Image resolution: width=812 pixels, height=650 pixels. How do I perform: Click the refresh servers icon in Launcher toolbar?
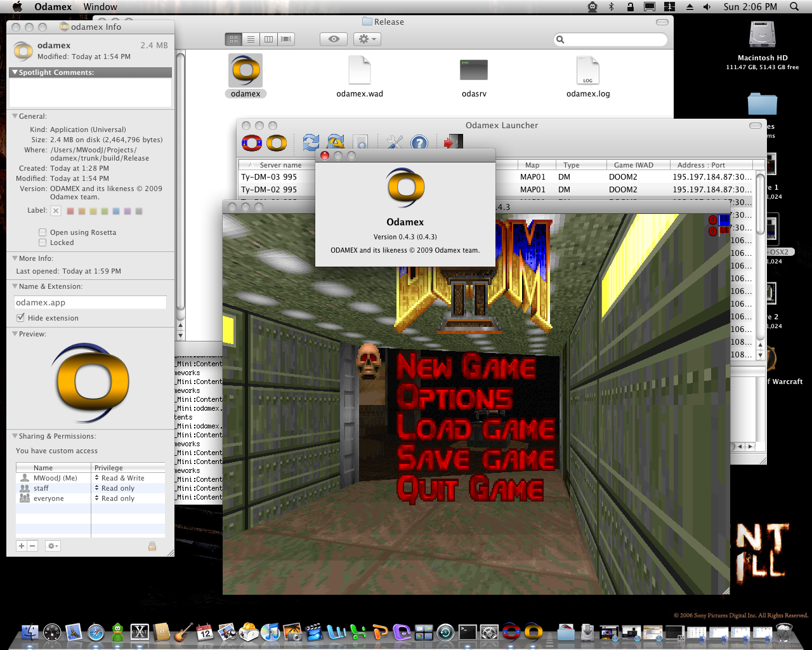coord(311,143)
